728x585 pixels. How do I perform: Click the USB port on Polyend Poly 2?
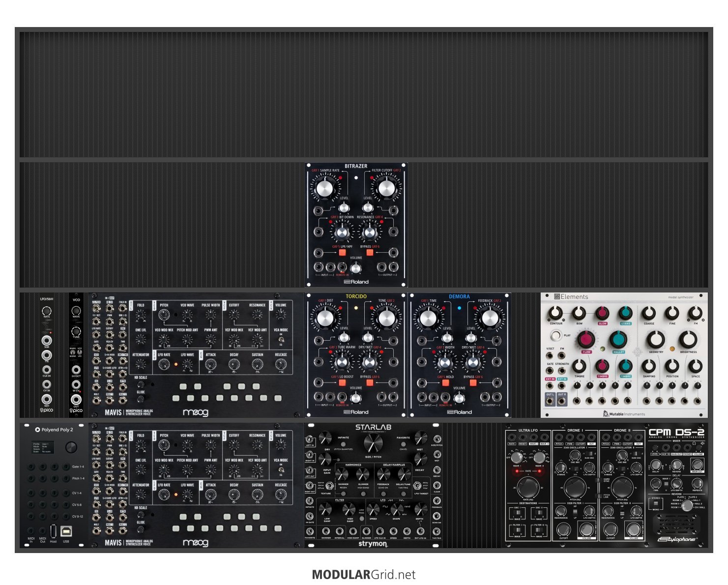pos(66,531)
